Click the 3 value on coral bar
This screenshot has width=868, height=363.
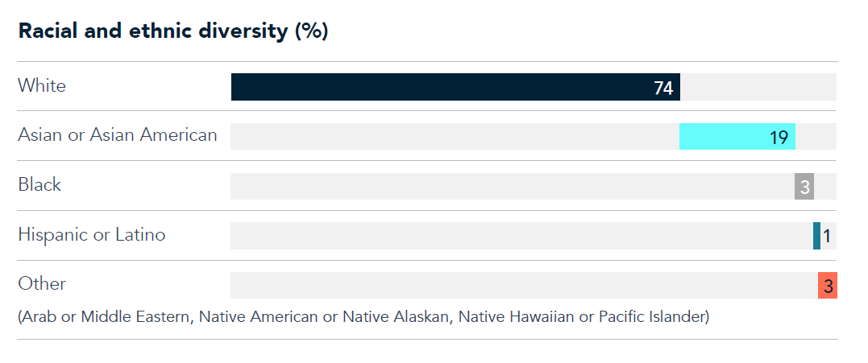point(829,287)
